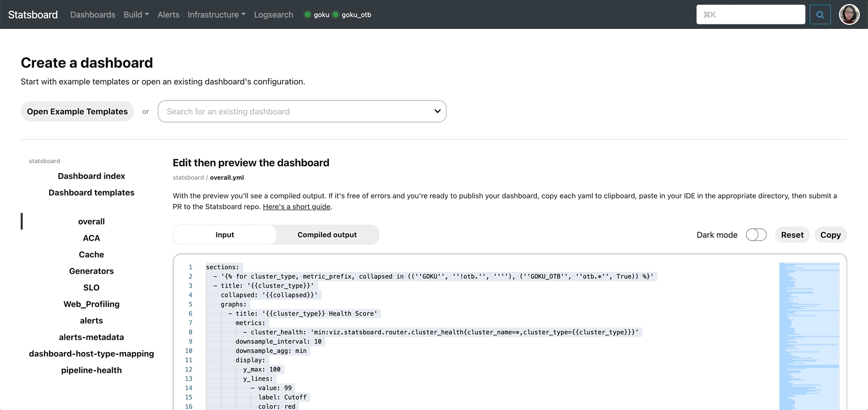Select the overall file in sidebar
868x410 pixels.
pos(91,222)
